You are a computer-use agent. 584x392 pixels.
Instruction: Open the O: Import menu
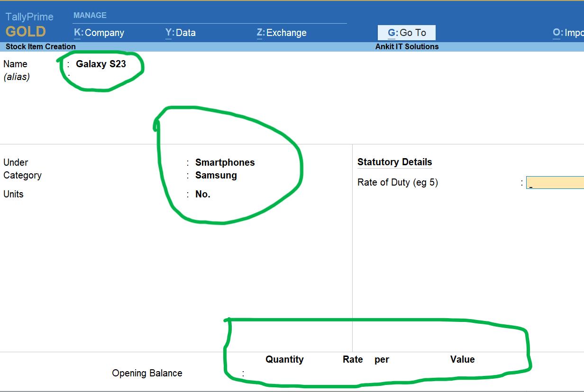click(x=568, y=33)
